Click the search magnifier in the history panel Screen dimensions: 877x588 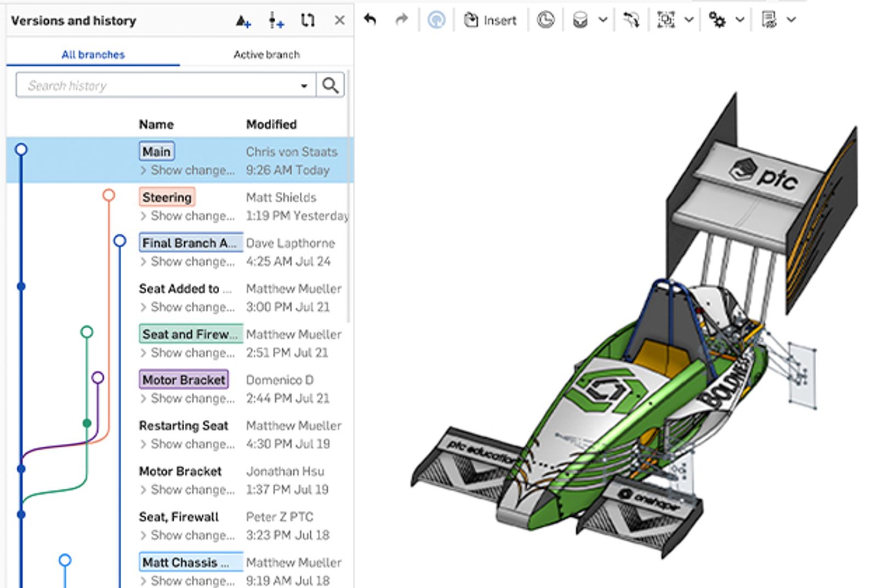tap(331, 85)
